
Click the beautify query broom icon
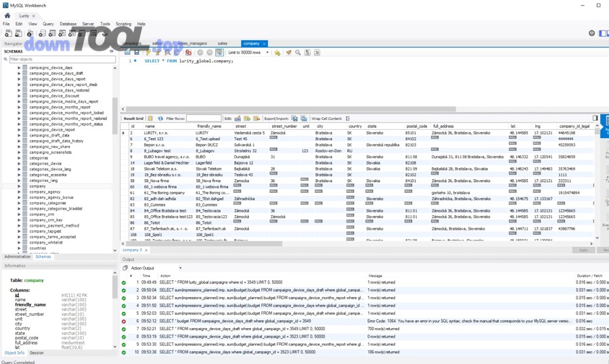[288, 52]
